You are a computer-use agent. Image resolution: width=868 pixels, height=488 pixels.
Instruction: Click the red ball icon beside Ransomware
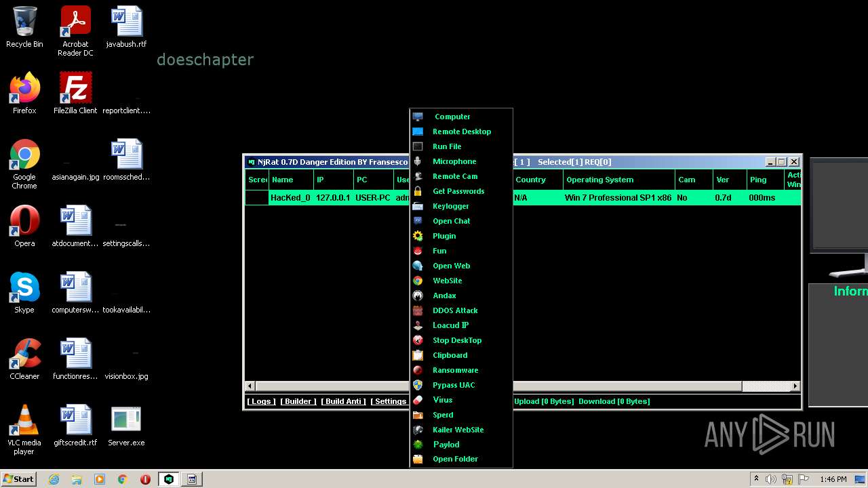[x=418, y=370]
